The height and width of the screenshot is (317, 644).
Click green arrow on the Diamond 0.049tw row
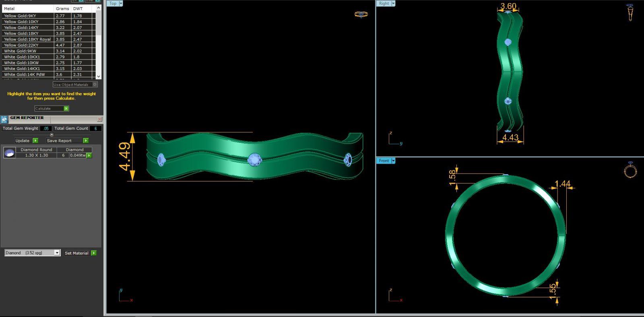click(89, 155)
